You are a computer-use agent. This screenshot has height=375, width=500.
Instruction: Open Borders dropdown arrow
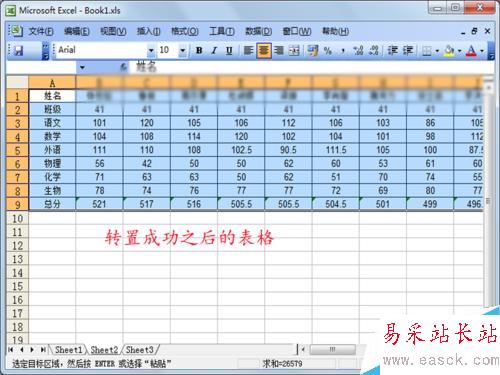point(437,51)
